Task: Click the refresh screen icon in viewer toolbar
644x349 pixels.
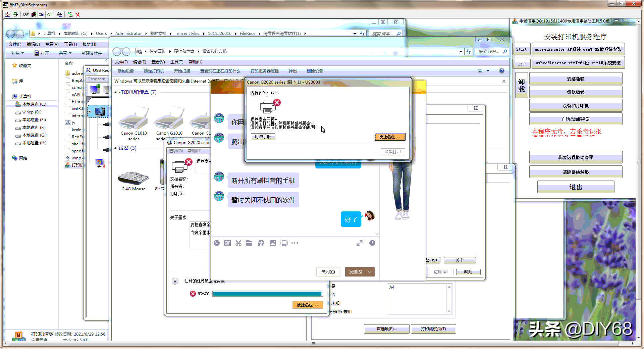Action: click(15, 14)
